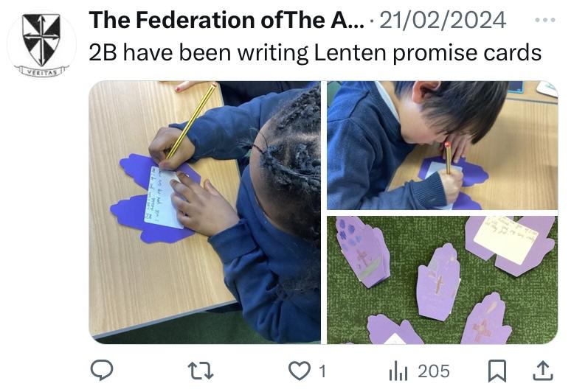This screenshot has width=588, height=392.
Task: View analytics via bar chart icon
Action: click(x=398, y=371)
